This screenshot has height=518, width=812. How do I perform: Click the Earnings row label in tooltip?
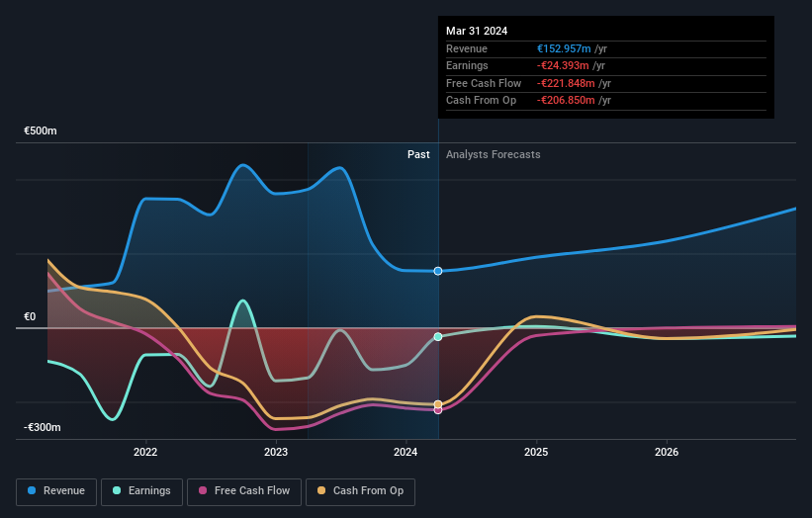pyautogui.click(x=467, y=65)
